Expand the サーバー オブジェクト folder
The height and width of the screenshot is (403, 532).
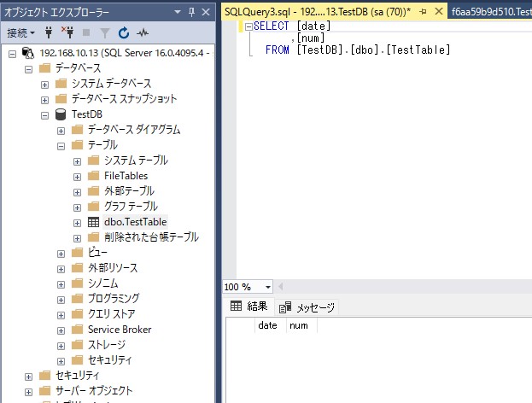[28, 392]
